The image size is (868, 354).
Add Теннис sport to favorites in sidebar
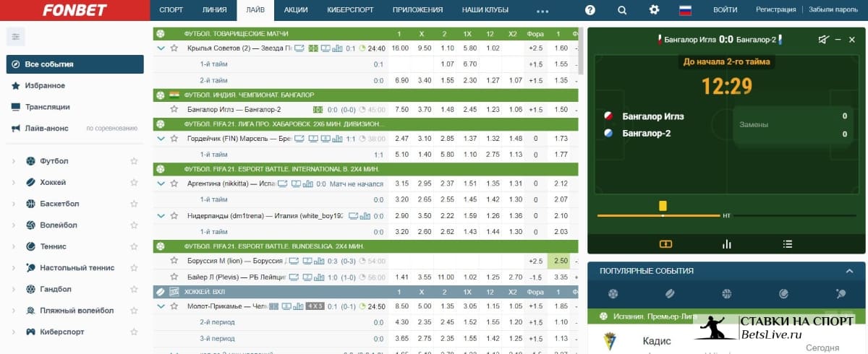point(133,246)
